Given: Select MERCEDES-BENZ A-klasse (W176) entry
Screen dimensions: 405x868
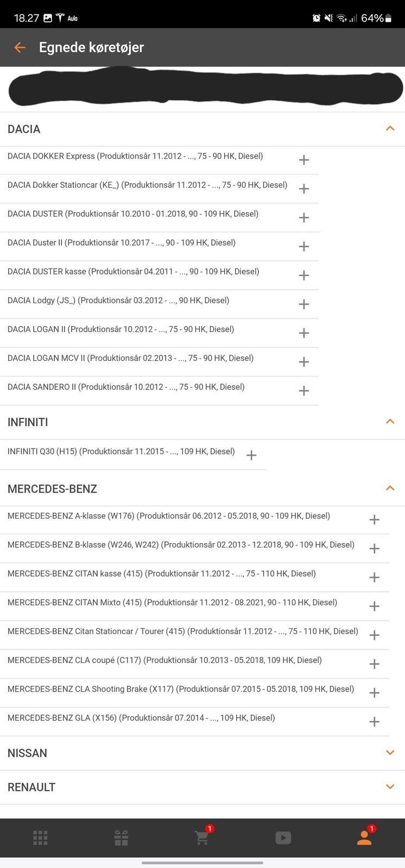Looking at the screenshot, I should (x=169, y=516).
